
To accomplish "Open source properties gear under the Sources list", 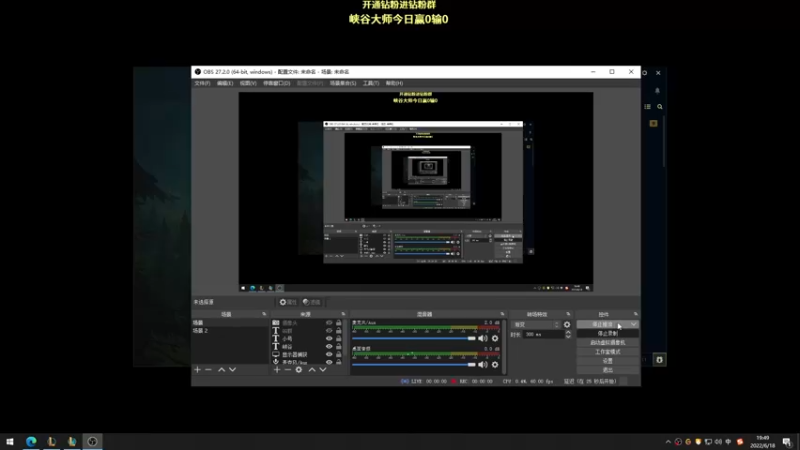I will [299, 369].
